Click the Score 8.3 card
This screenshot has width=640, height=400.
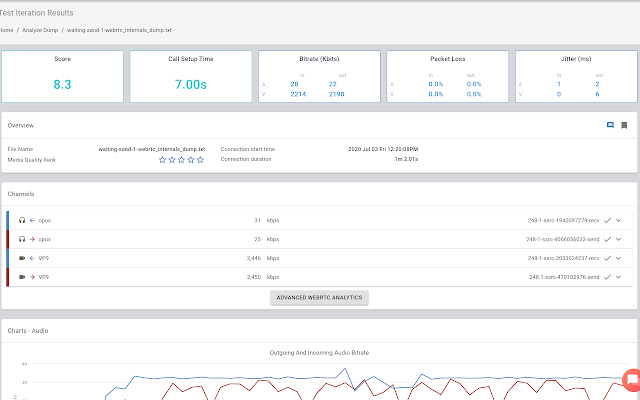pyautogui.click(x=62, y=76)
